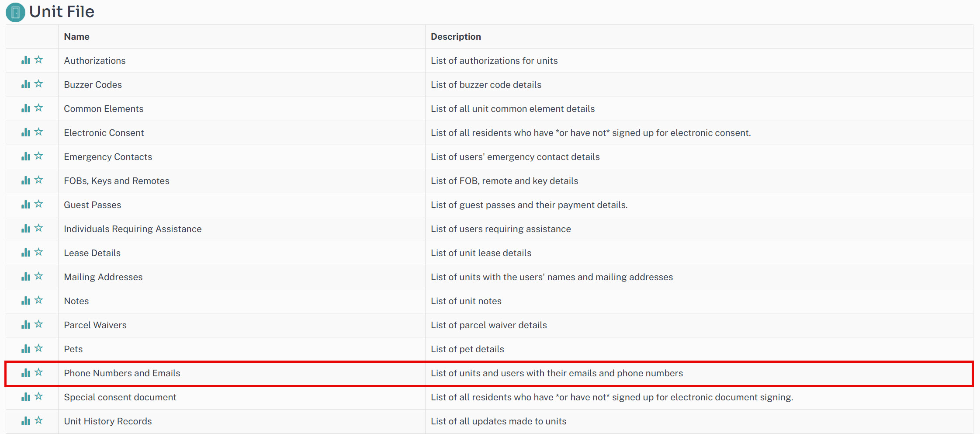Click the chart icon for Pets
The image size is (980, 434).
(x=26, y=349)
